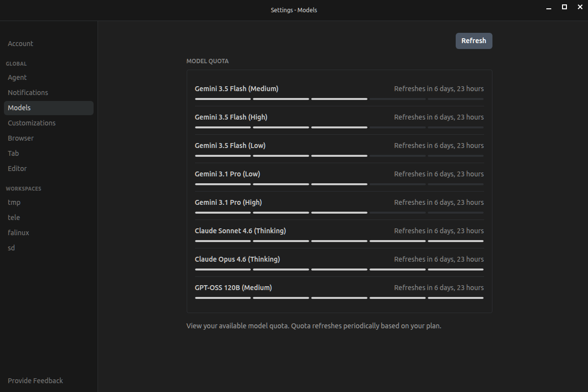Open Editor settings section
Image resolution: width=588 pixels, height=392 pixels.
[x=17, y=169]
